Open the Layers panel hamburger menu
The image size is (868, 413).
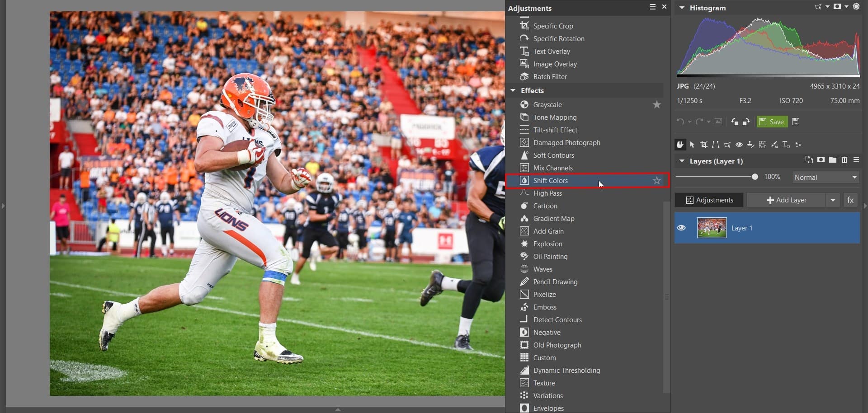(856, 160)
